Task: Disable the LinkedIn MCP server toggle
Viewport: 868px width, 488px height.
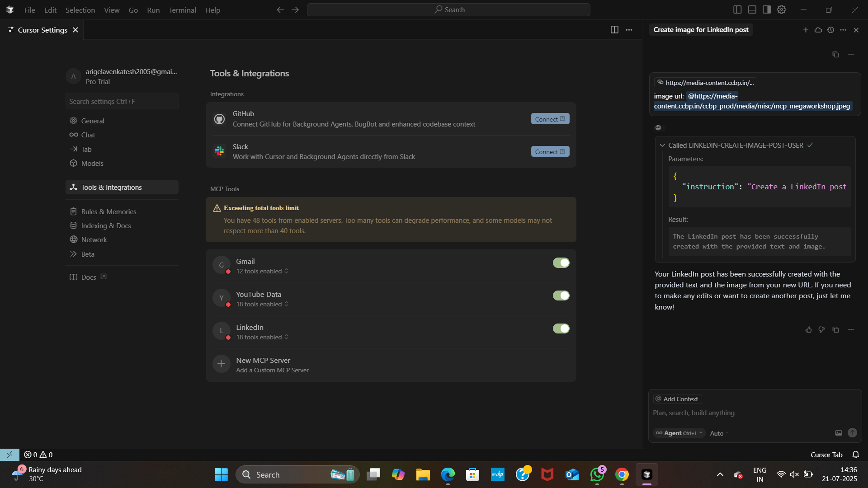Action: click(x=561, y=328)
